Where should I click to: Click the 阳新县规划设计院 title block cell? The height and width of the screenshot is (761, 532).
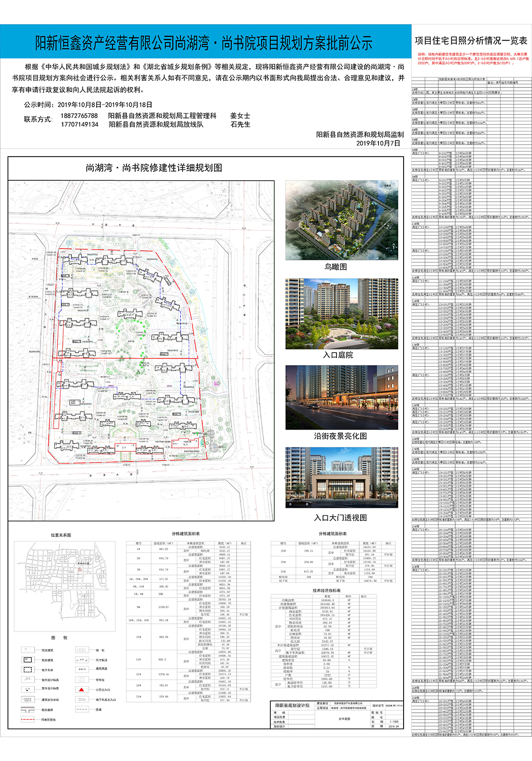pyautogui.click(x=292, y=706)
